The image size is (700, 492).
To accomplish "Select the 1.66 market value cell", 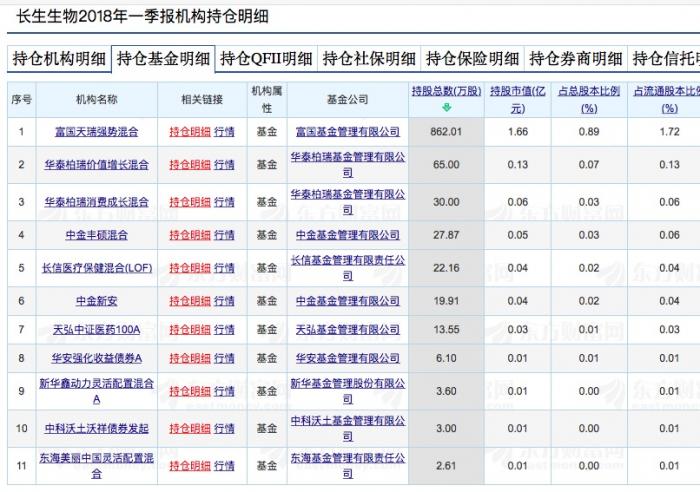I will tap(518, 132).
